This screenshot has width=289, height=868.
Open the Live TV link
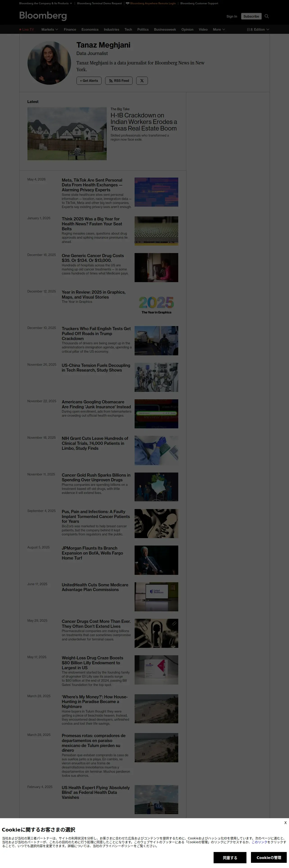pyautogui.click(x=27, y=29)
